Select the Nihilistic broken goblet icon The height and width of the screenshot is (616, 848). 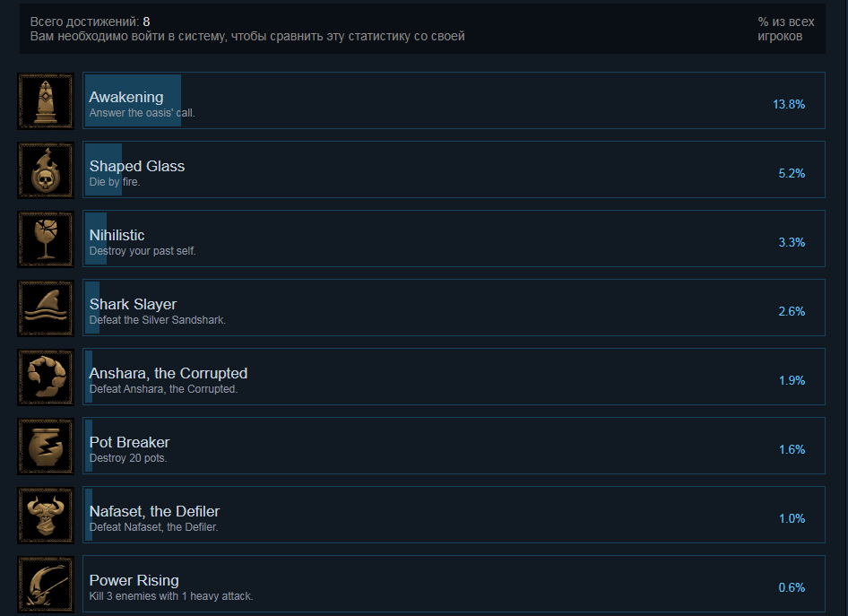46,239
